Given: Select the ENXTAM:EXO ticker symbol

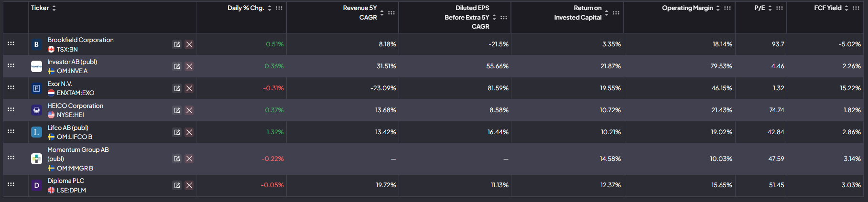Looking at the screenshot, I should tap(76, 93).
